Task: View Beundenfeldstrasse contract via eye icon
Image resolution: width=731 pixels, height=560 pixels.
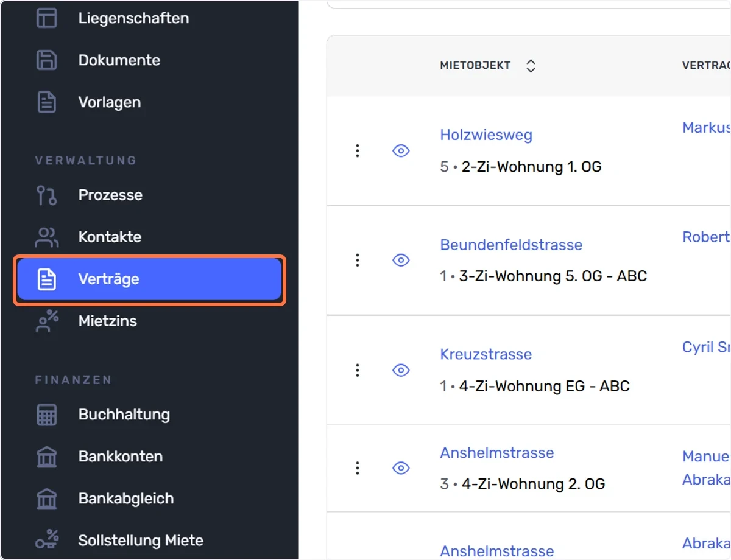Action: coord(401,261)
